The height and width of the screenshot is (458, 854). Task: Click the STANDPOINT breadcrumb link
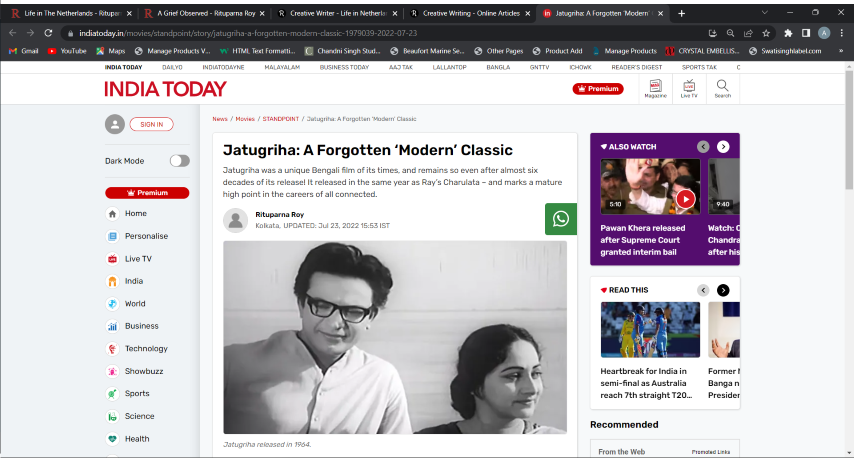[280, 119]
